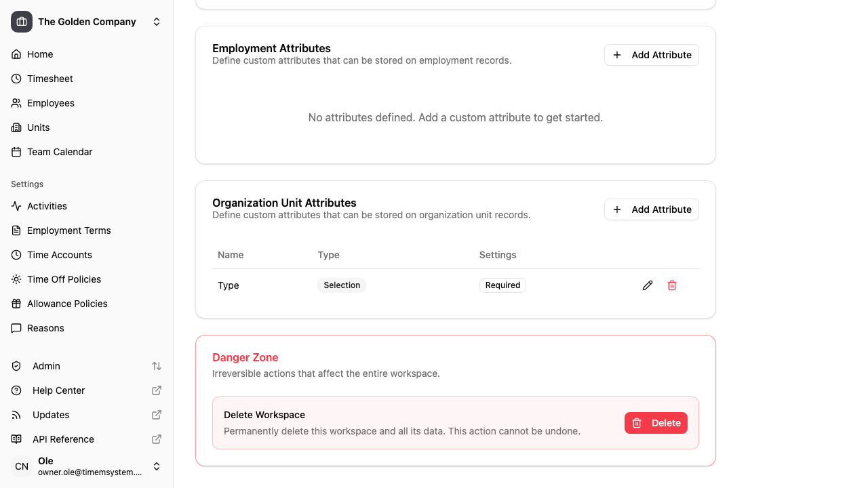Click the Delete workspace button

[x=656, y=423]
